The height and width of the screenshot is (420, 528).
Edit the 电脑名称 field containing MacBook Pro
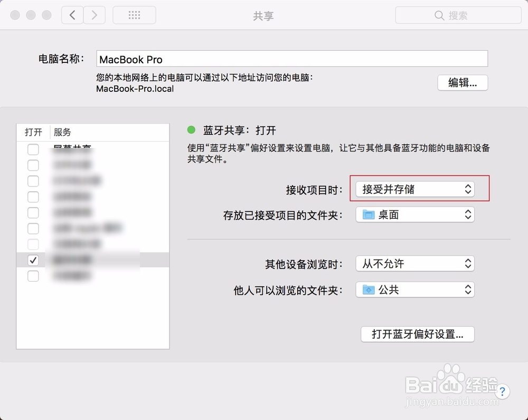[292, 59]
